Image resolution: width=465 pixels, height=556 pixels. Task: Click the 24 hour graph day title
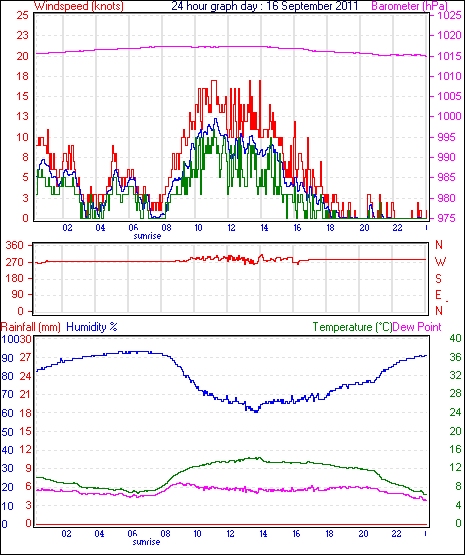pyautogui.click(x=265, y=6)
